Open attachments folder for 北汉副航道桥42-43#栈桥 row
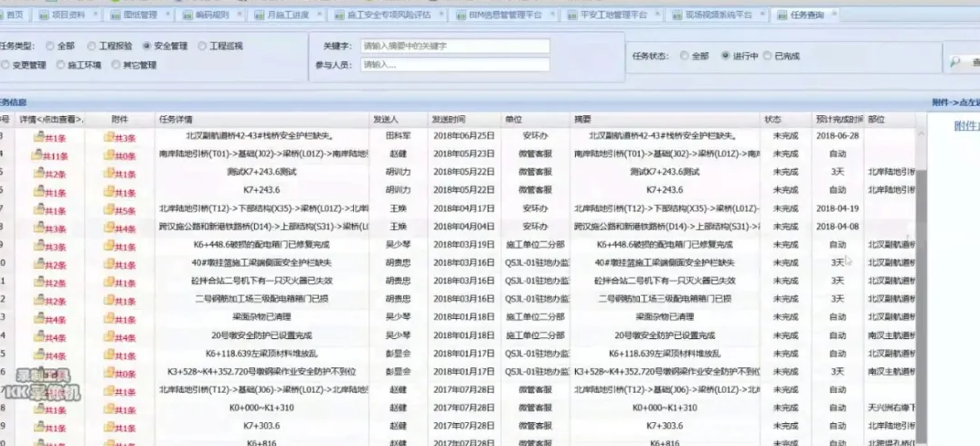Image resolution: width=980 pixels, height=446 pixels. point(109,135)
